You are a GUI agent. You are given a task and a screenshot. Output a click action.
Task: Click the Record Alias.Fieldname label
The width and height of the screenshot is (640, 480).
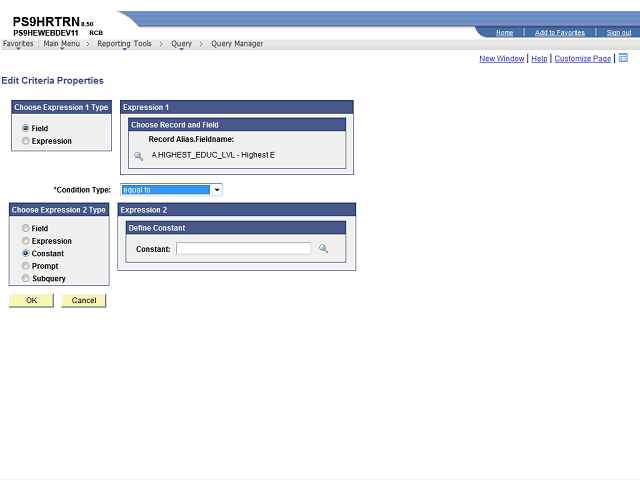(191, 139)
